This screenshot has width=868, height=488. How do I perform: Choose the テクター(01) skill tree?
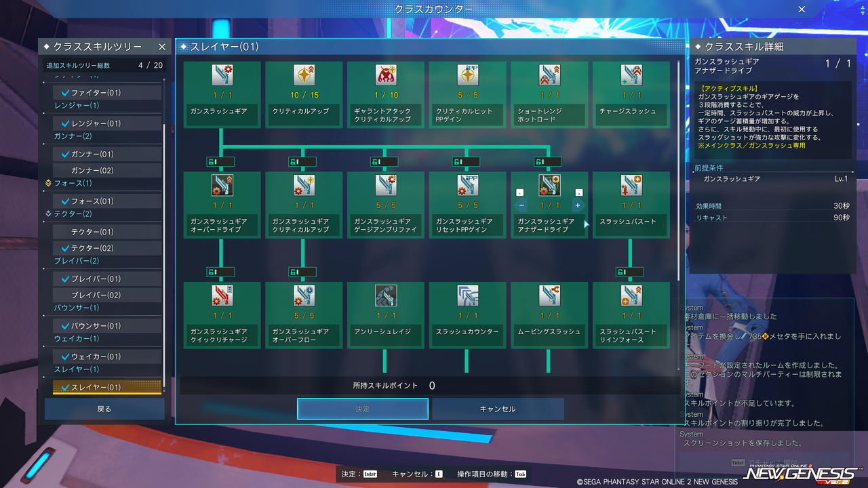107,232
